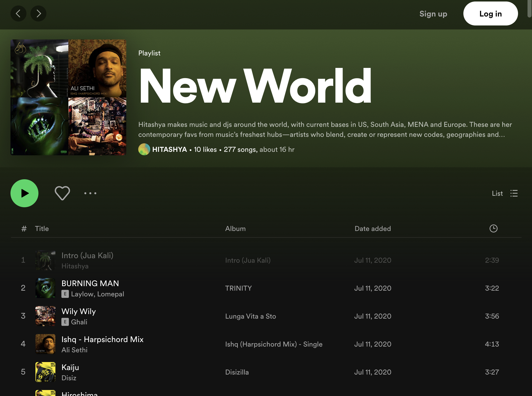Go back with the left arrow
The width and height of the screenshot is (532, 396).
pos(18,13)
